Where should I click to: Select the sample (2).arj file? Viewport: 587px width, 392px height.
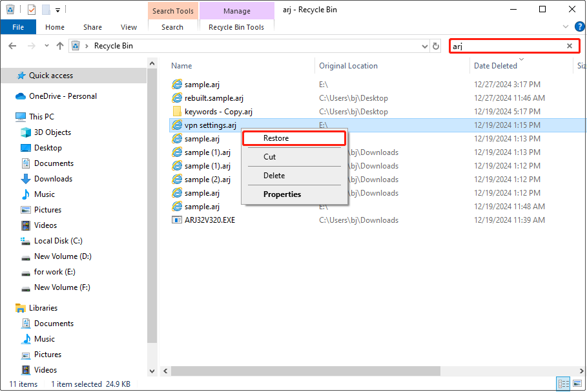coord(207,180)
